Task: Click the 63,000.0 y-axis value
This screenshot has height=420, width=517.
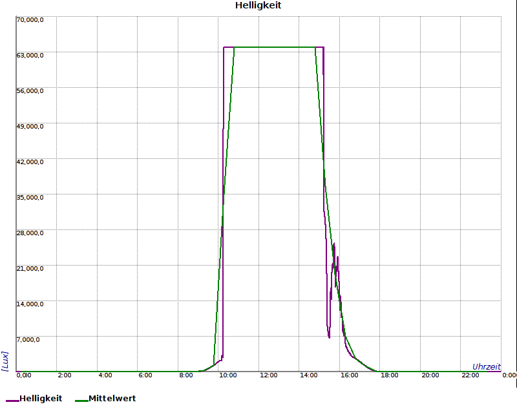Action: coord(30,56)
